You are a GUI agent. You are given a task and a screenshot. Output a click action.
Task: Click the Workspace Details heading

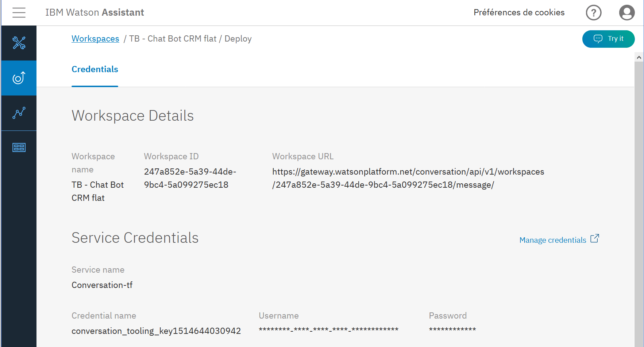pos(132,116)
